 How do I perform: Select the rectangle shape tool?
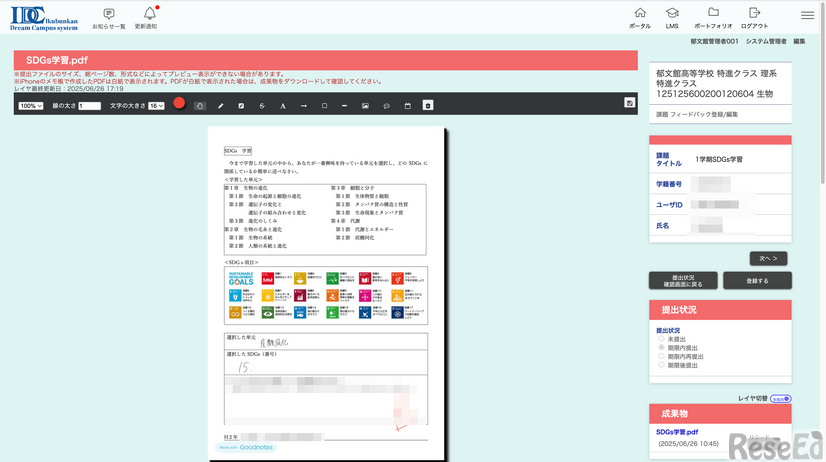point(324,106)
